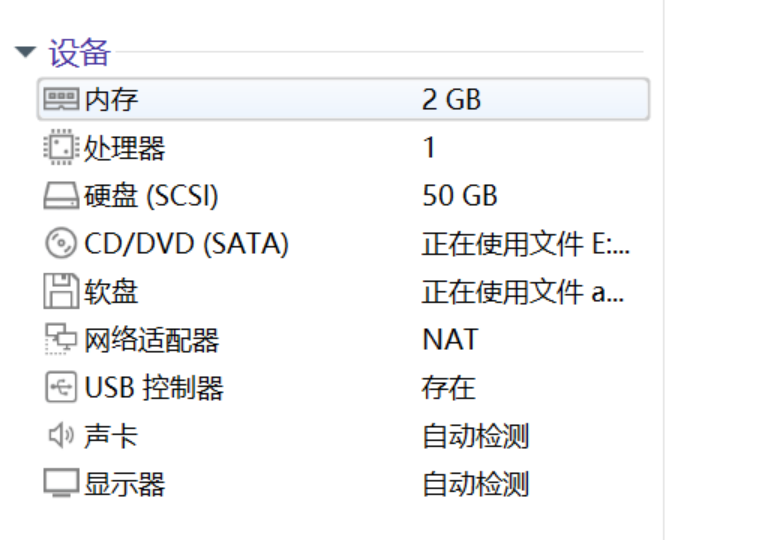
Task: Click the memory (内存) icon
Action: pos(62,100)
